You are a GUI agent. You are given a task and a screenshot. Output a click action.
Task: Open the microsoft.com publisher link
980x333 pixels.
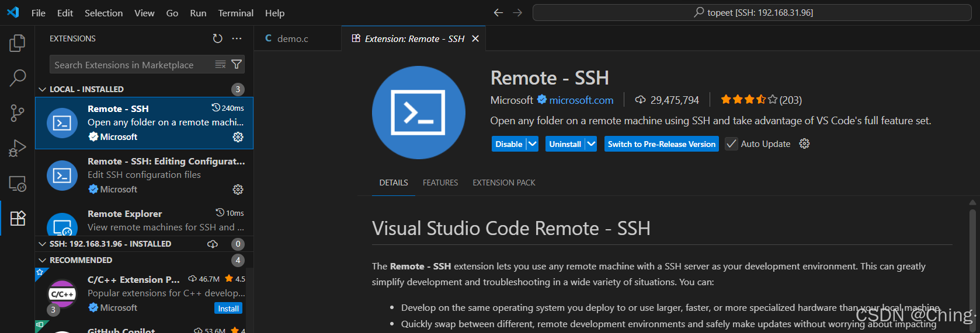[581, 100]
